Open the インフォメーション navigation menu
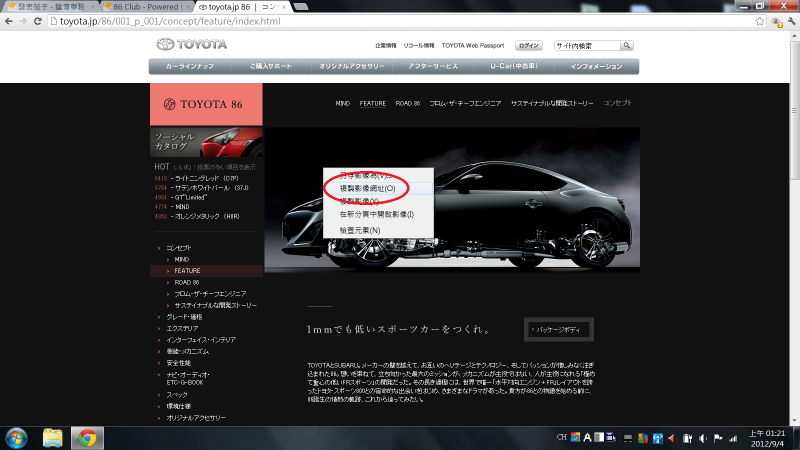800x450 pixels. coord(596,66)
